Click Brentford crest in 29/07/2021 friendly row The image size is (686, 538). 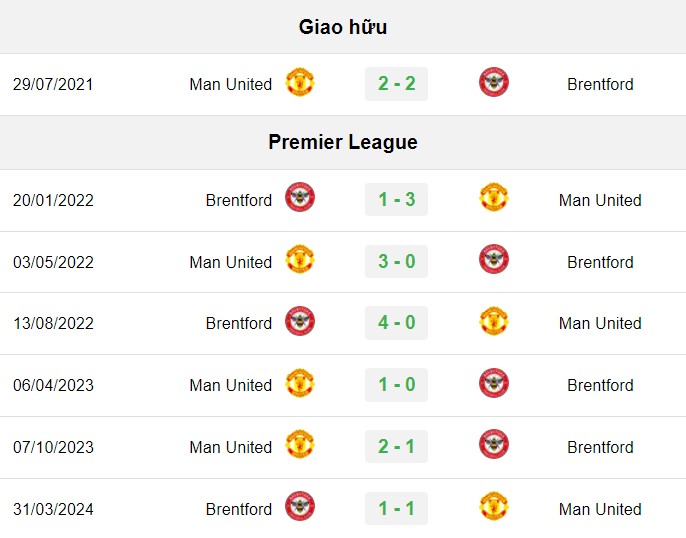(x=494, y=82)
